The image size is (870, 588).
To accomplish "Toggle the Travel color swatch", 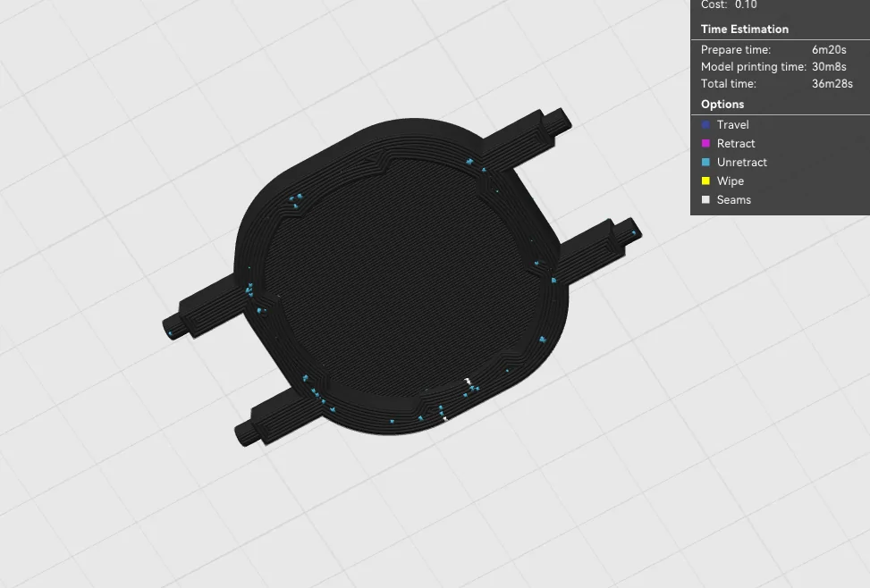I will (705, 125).
